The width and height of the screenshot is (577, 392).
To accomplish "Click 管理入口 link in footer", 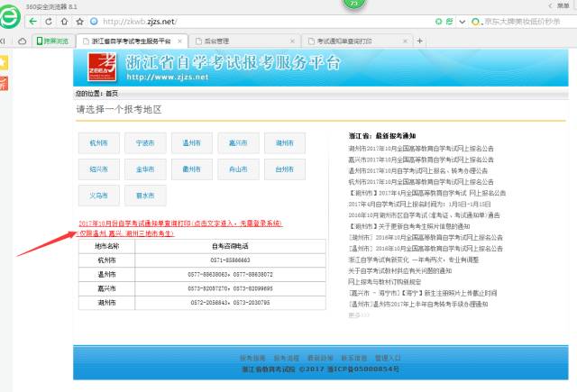I will (x=389, y=358).
